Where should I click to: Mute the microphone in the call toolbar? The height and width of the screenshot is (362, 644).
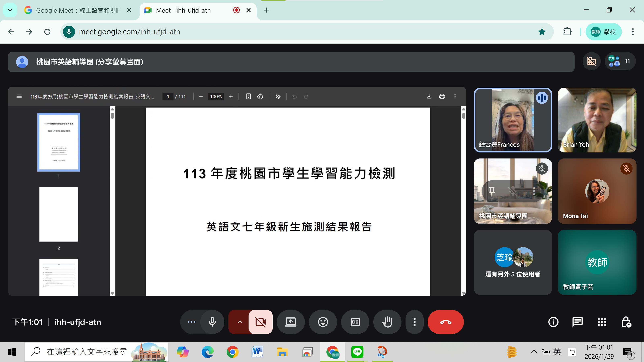(212, 322)
